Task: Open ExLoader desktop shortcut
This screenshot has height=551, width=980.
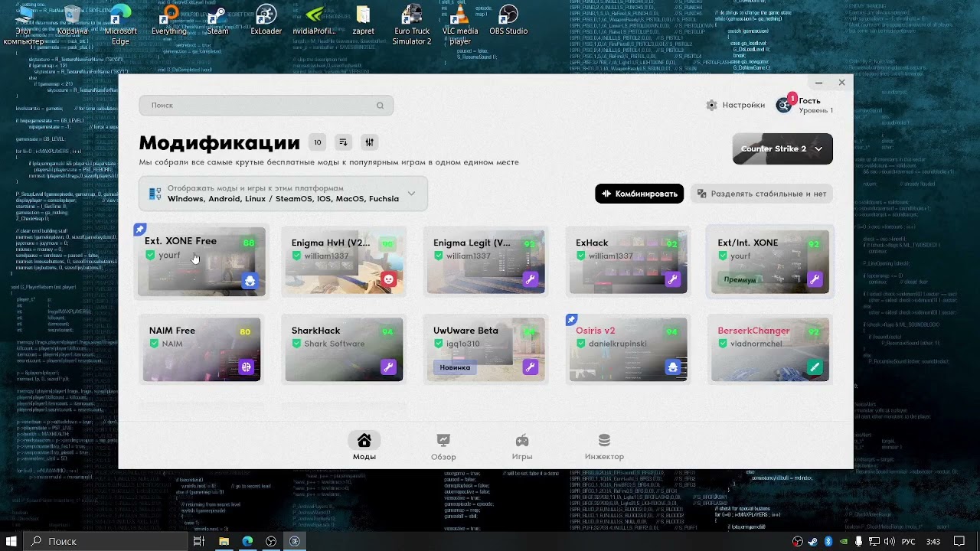Action: 266,21
